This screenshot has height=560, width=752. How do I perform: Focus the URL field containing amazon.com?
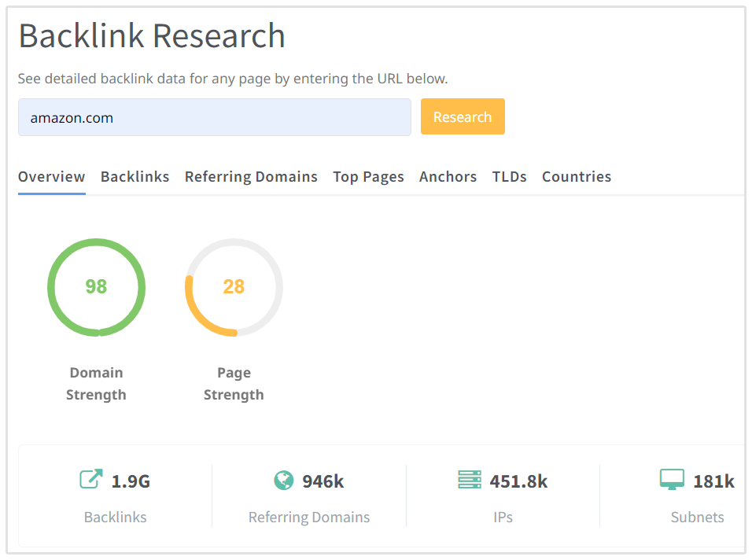[214, 117]
